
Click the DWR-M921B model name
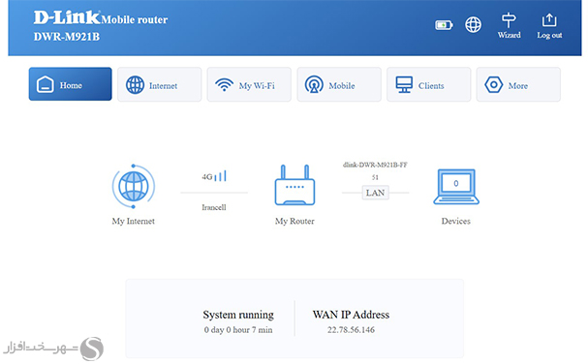(x=67, y=37)
